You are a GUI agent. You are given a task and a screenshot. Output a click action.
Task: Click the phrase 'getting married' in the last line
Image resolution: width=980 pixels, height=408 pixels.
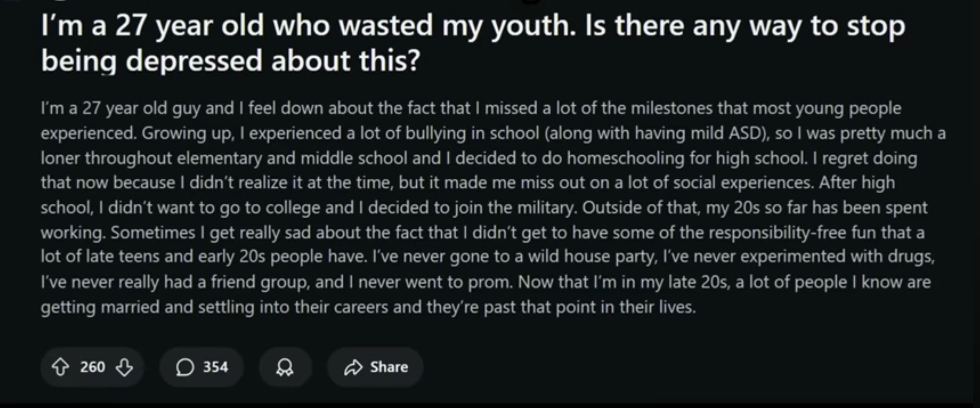click(x=100, y=307)
